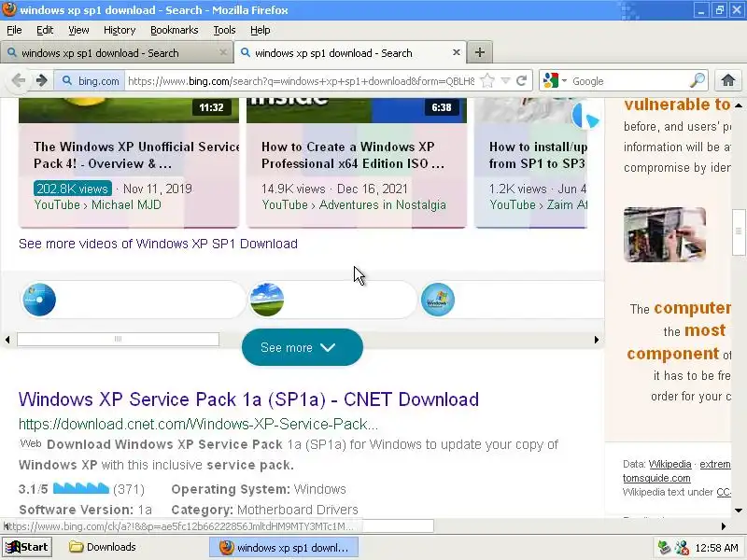Click the 11:32 video thumbnail
Screen dimensions: 747x560
pyautogui.click(x=129, y=110)
